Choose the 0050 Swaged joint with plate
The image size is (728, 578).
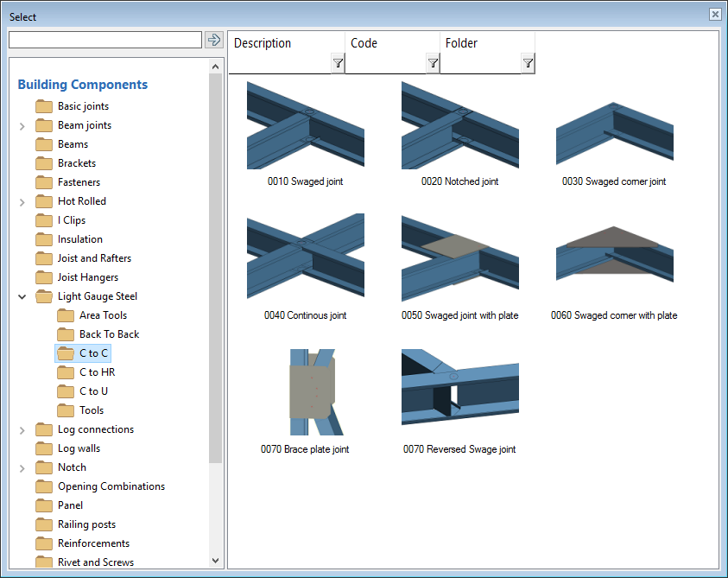tap(459, 257)
